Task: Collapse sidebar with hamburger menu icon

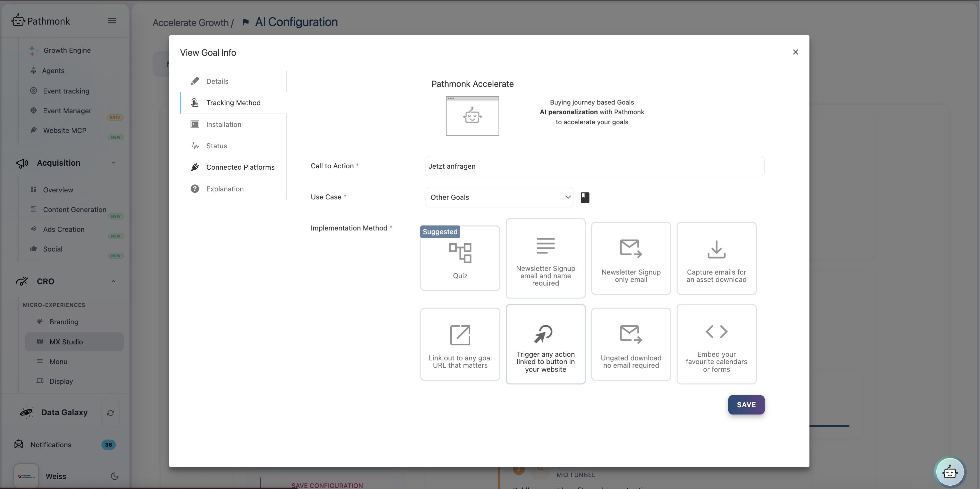Action: click(x=112, y=21)
